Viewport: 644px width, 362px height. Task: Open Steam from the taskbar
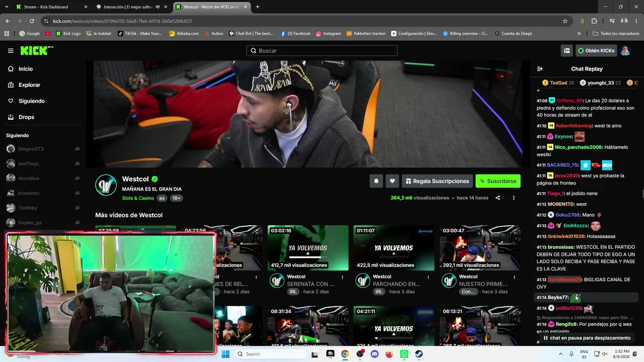pos(419,354)
